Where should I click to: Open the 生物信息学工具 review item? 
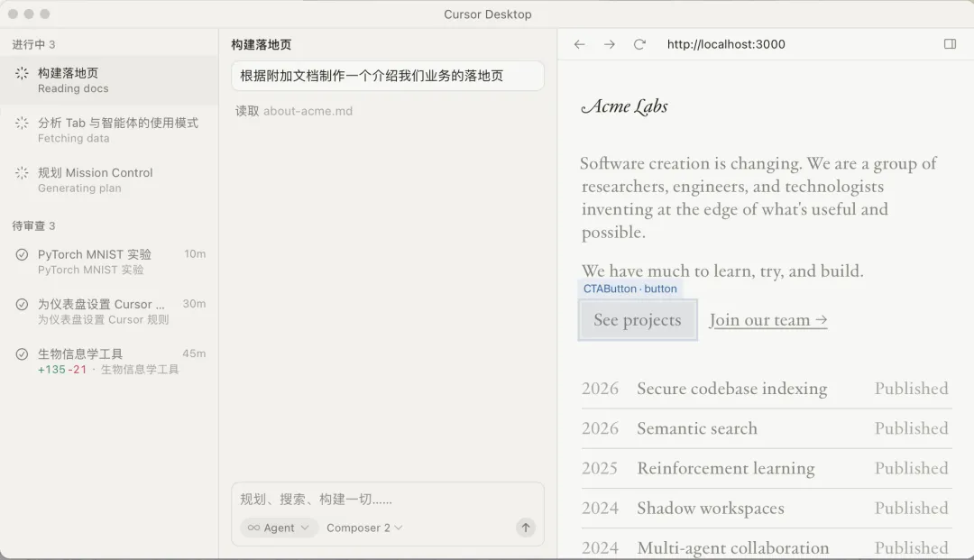pyautogui.click(x=109, y=362)
